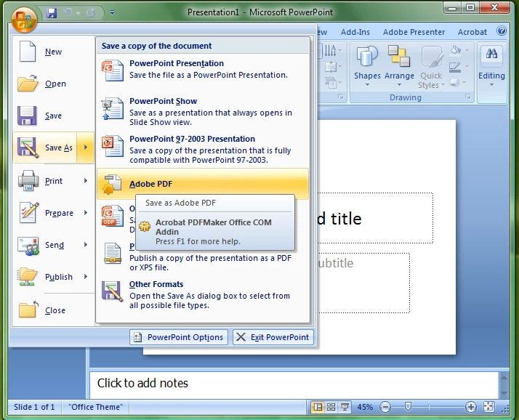Image resolution: width=519 pixels, height=420 pixels.
Task: Save as PowerPoint 97-2003 Presentation
Action: point(203,149)
